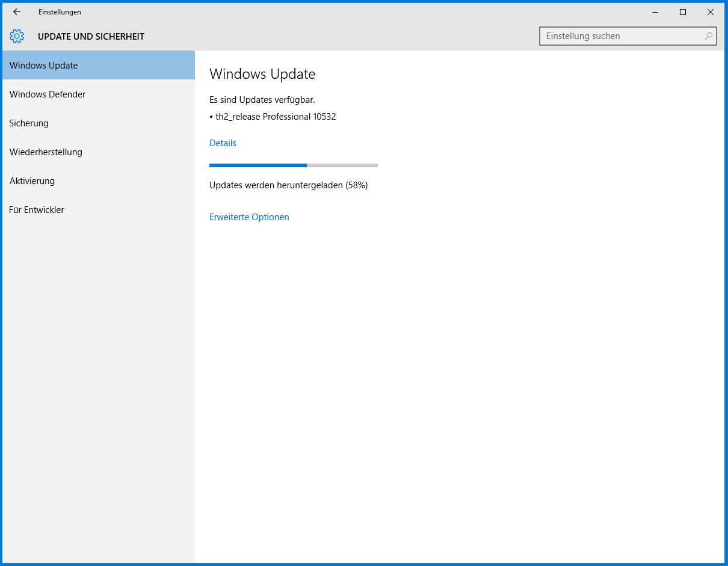Go back using the arrow icon
The image size is (728, 566).
(x=17, y=12)
